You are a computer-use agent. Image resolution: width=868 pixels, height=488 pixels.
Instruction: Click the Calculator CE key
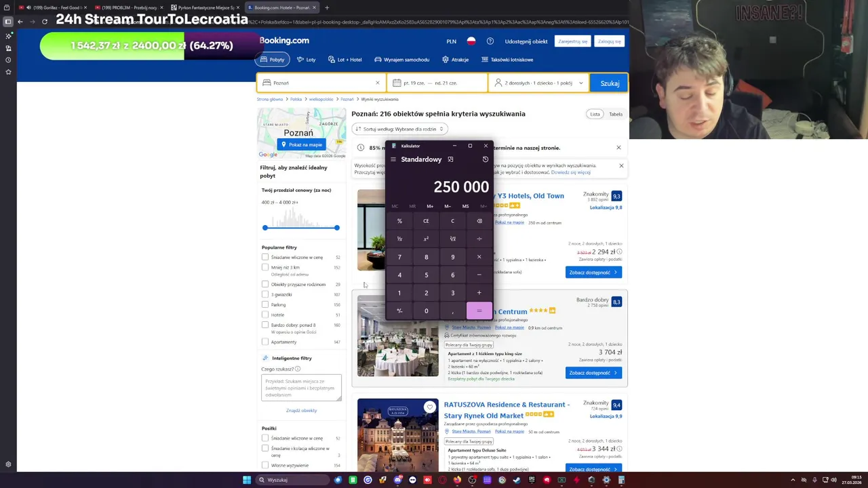click(x=426, y=221)
